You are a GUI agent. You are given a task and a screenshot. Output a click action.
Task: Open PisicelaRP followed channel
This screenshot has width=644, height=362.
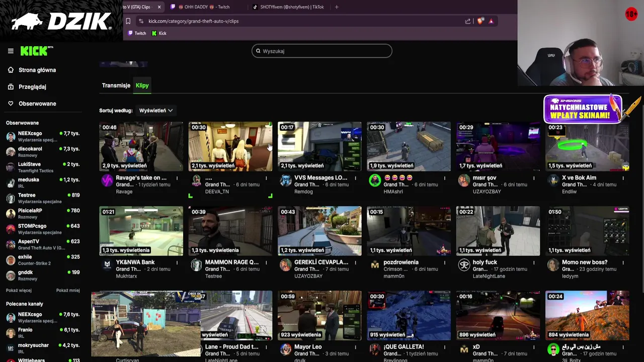pyautogui.click(x=43, y=214)
